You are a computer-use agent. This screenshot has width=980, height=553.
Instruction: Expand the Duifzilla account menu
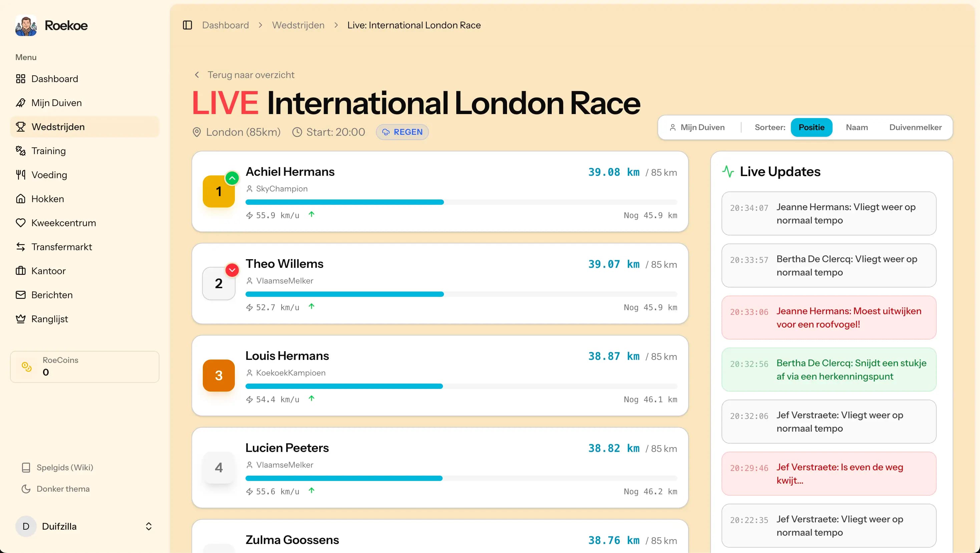coord(148,526)
